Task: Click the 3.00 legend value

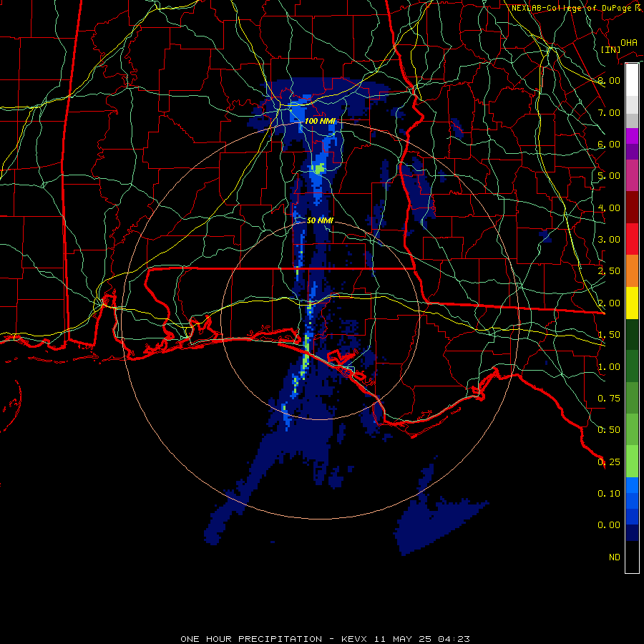Action: 609,240
